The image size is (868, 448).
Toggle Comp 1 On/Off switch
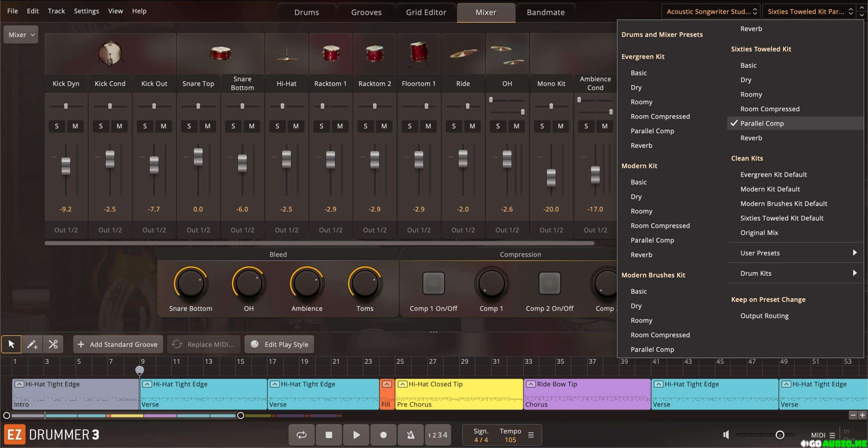[x=433, y=283]
